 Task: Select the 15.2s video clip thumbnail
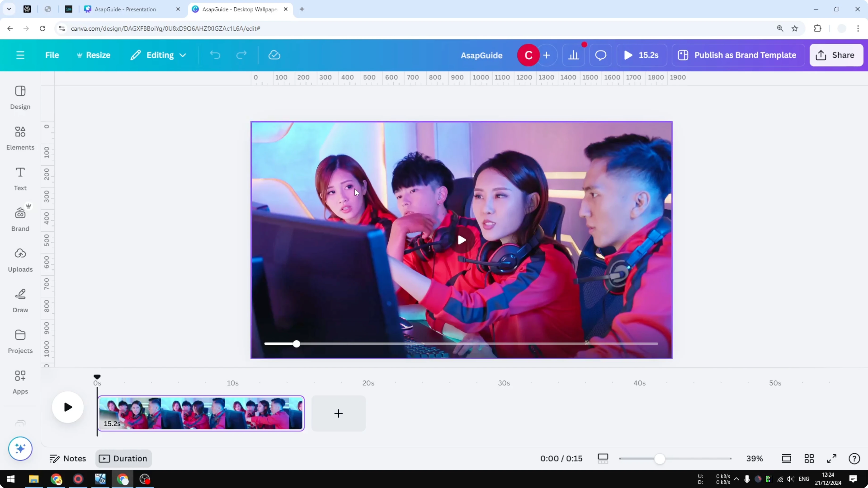(x=200, y=414)
